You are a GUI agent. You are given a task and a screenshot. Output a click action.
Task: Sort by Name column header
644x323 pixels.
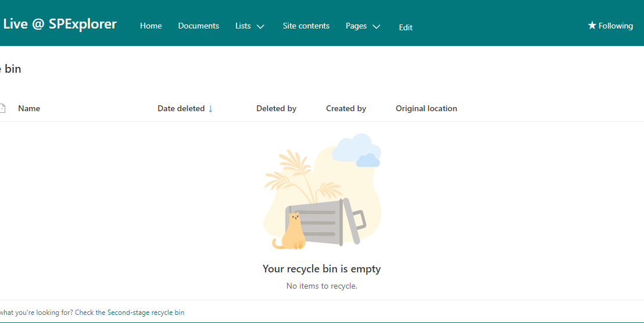click(x=29, y=108)
